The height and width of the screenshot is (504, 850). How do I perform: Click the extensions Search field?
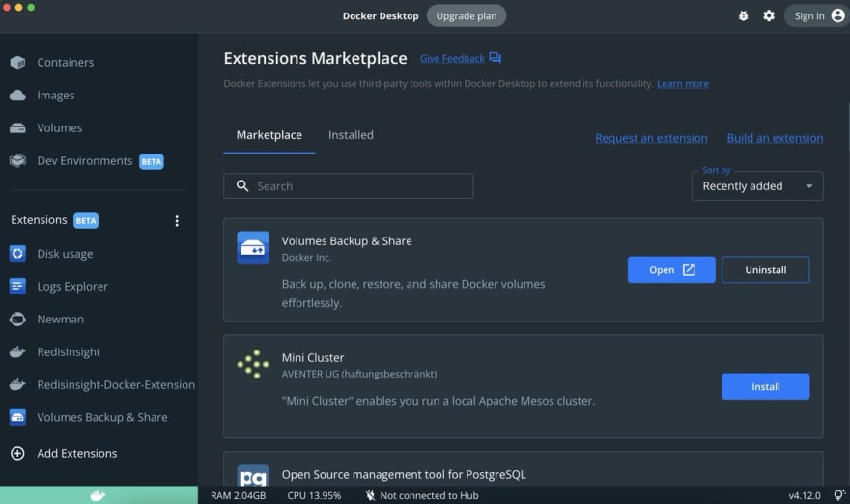click(348, 186)
